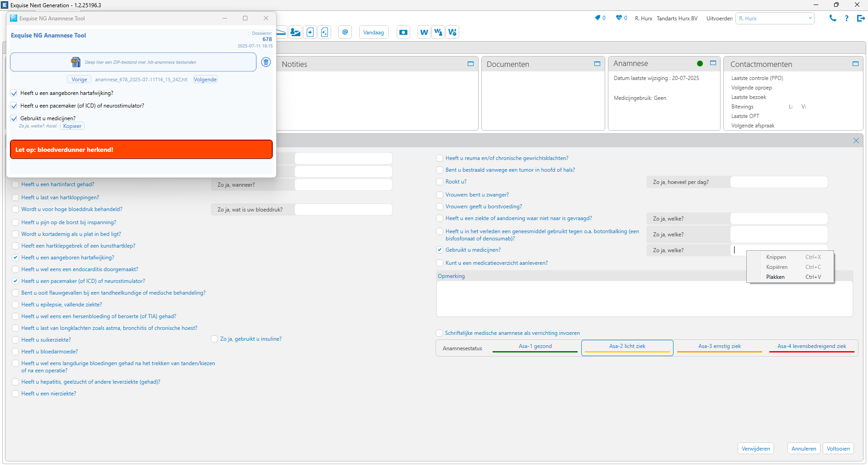Image resolution: width=868 pixels, height=465 pixels.
Task: Open the email @ toolbar icon
Action: pyautogui.click(x=345, y=32)
